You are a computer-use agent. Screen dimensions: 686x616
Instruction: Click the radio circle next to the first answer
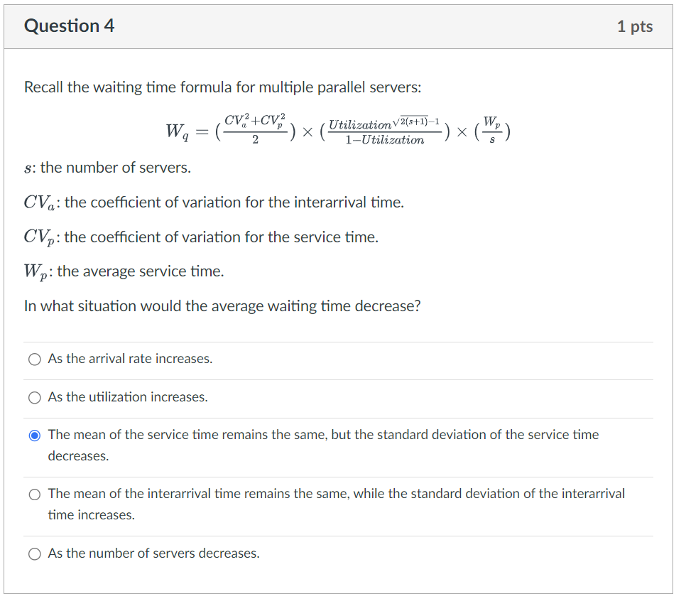[x=34, y=360]
